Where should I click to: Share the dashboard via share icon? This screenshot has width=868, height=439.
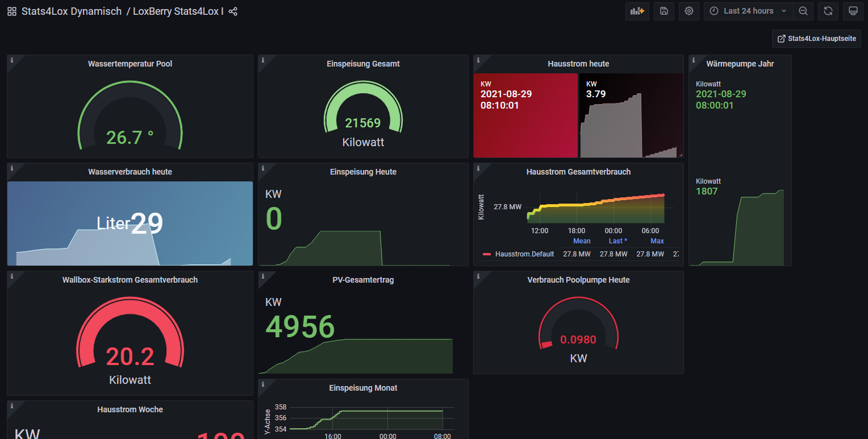[233, 11]
